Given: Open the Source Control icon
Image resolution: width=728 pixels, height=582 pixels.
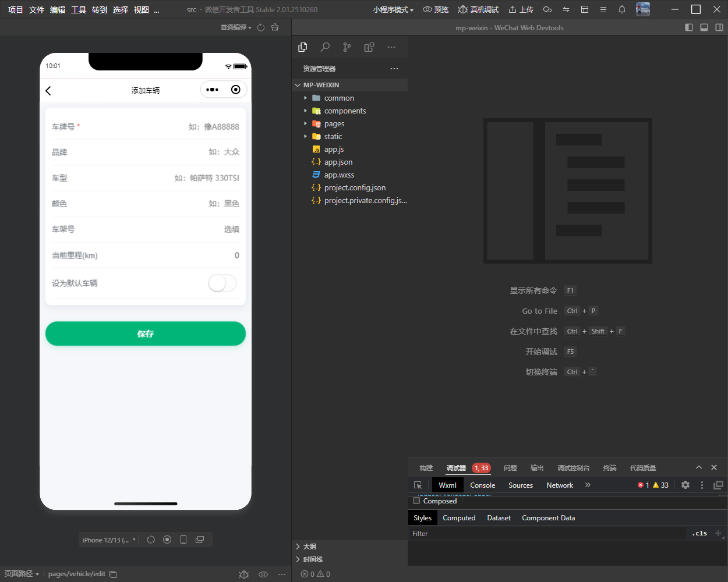Looking at the screenshot, I should pos(347,47).
